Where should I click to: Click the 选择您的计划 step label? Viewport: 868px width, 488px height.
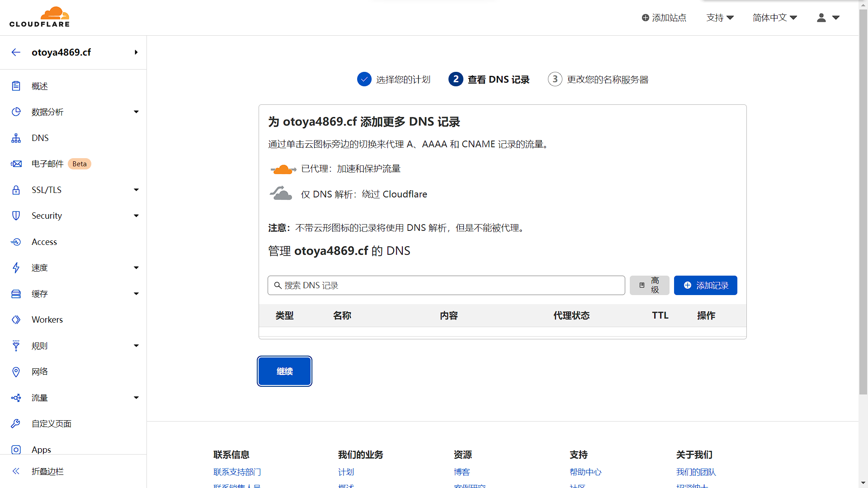(x=403, y=80)
